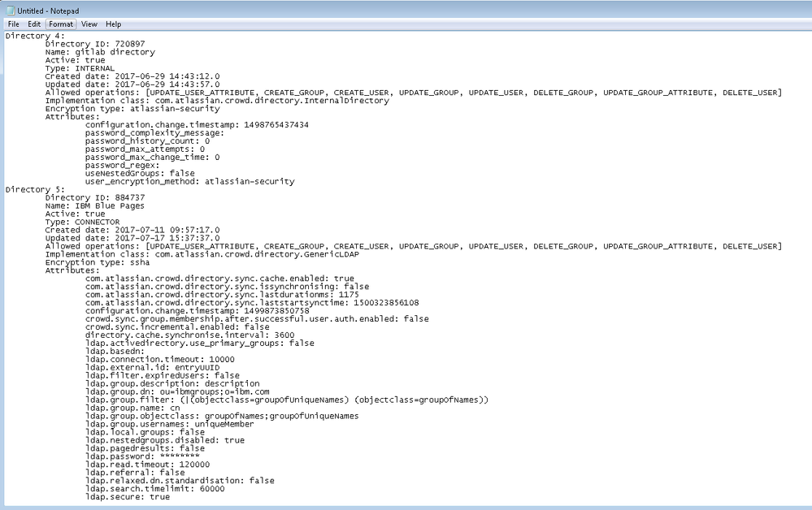This screenshot has width=812, height=510.
Task: Click the 'password_complexity_message:' line
Action: pos(154,133)
